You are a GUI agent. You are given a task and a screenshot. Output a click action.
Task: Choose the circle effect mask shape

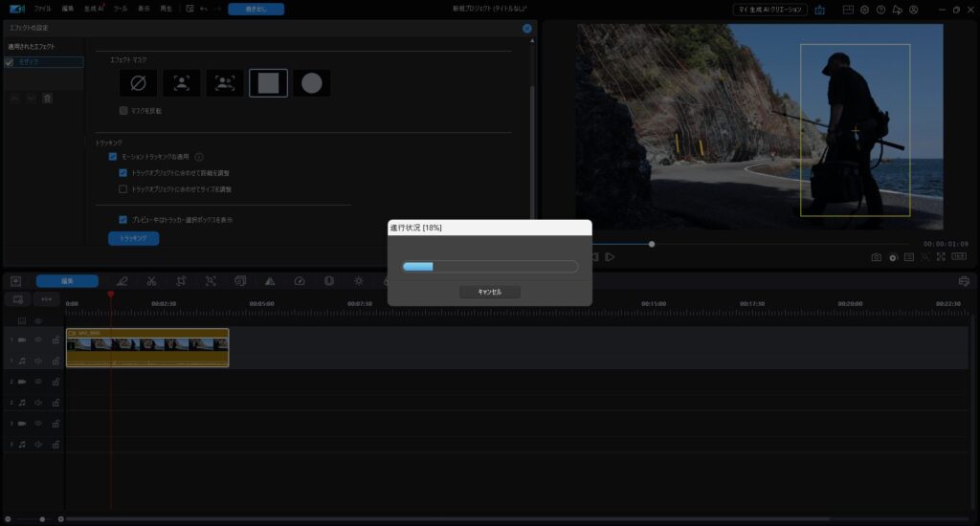[312, 83]
